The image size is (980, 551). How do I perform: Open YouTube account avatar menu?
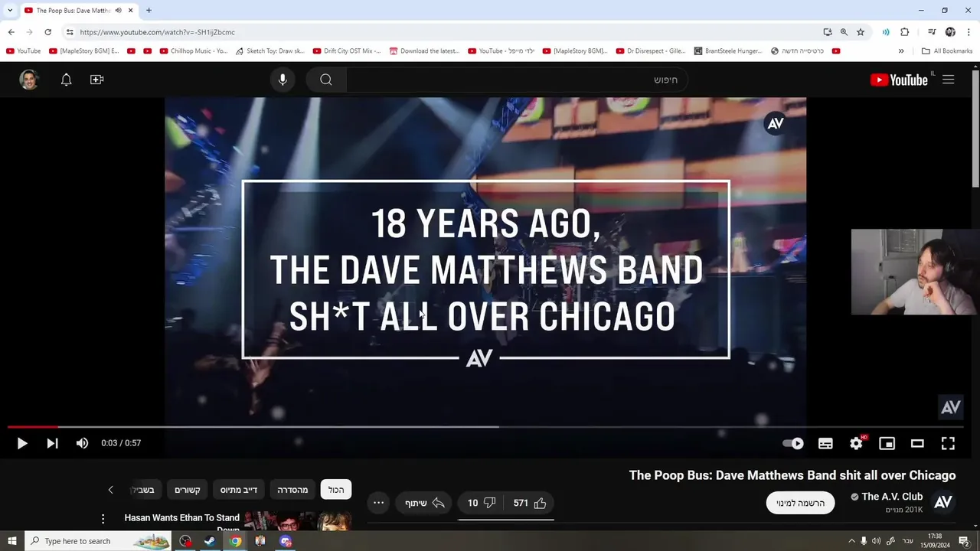29,80
